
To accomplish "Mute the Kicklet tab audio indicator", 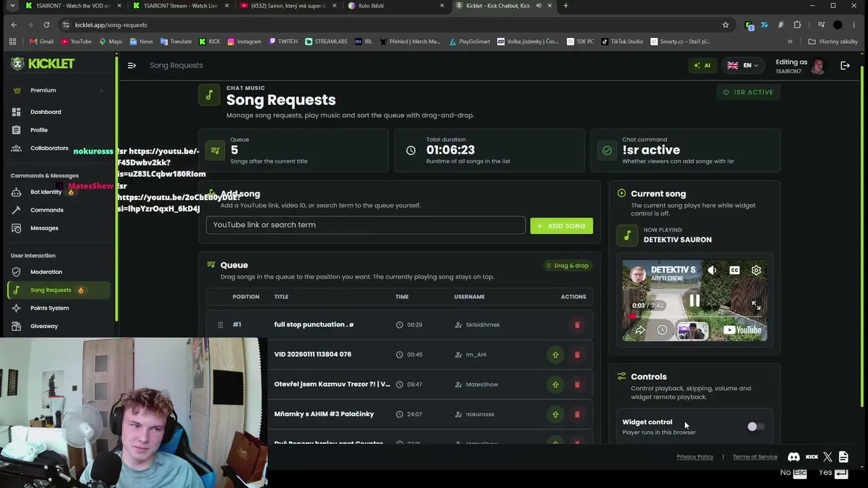I will pyautogui.click(x=538, y=6).
